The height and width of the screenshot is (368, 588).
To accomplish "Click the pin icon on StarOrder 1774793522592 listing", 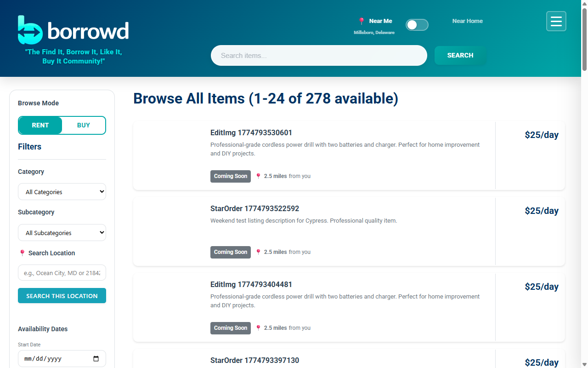I will (x=258, y=252).
